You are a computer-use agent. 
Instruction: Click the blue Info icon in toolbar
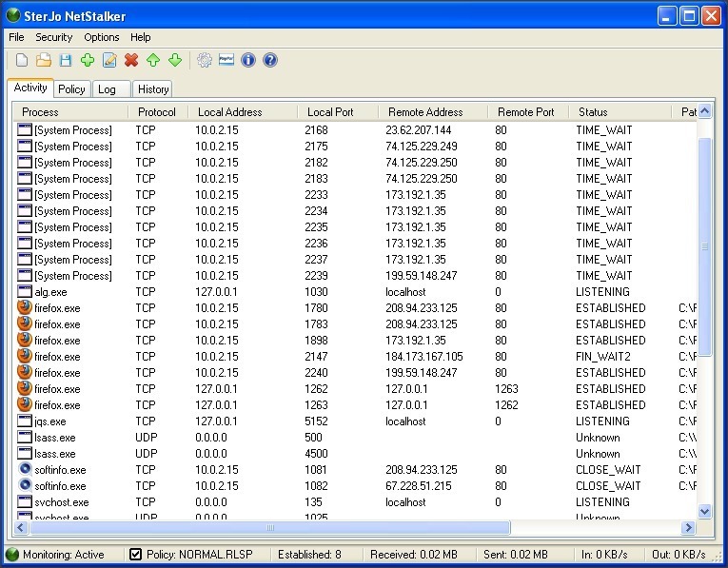pos(248,61)
